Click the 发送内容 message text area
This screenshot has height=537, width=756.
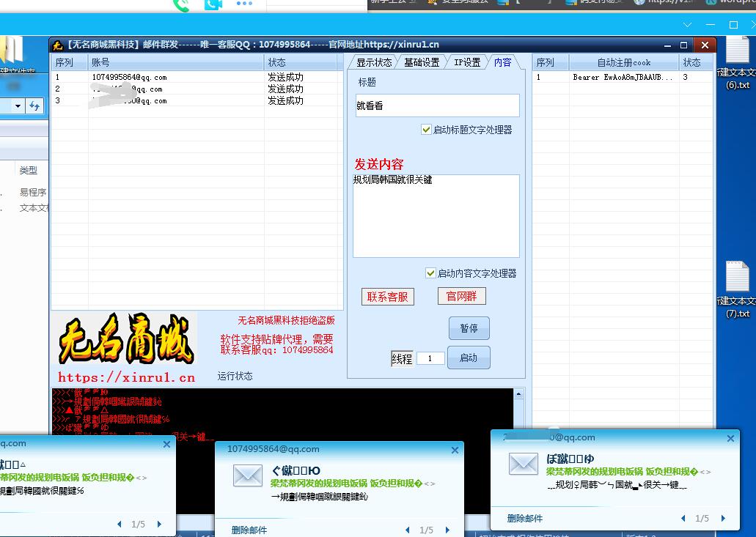[436, 216]
